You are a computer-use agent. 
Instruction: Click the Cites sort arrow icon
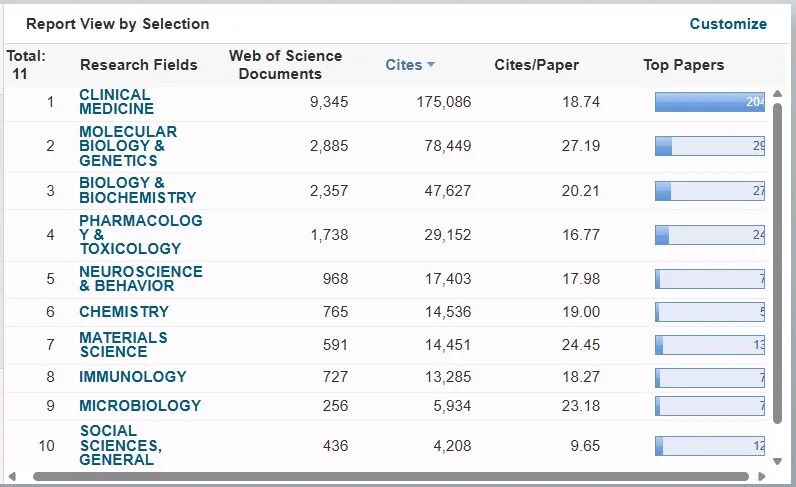(x=431, y=65)
